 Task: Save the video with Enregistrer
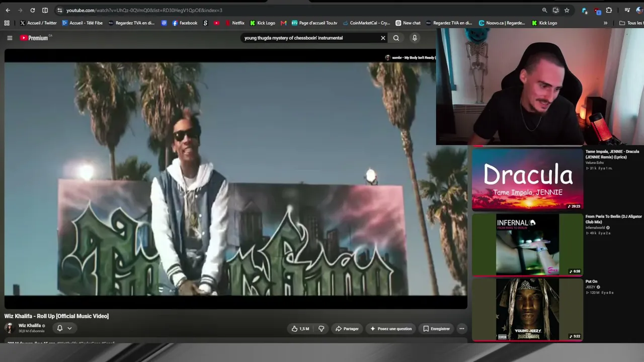[436, 329]
